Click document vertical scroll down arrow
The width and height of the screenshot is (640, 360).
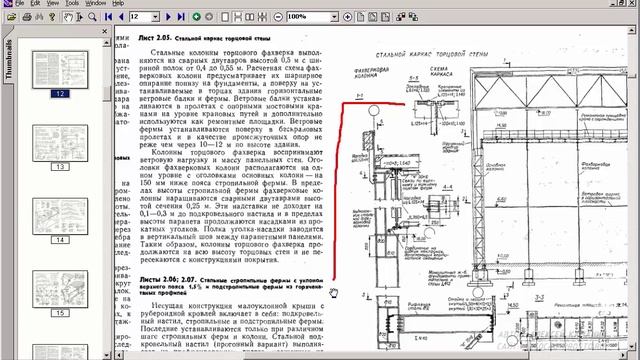(x=632, y=347)
